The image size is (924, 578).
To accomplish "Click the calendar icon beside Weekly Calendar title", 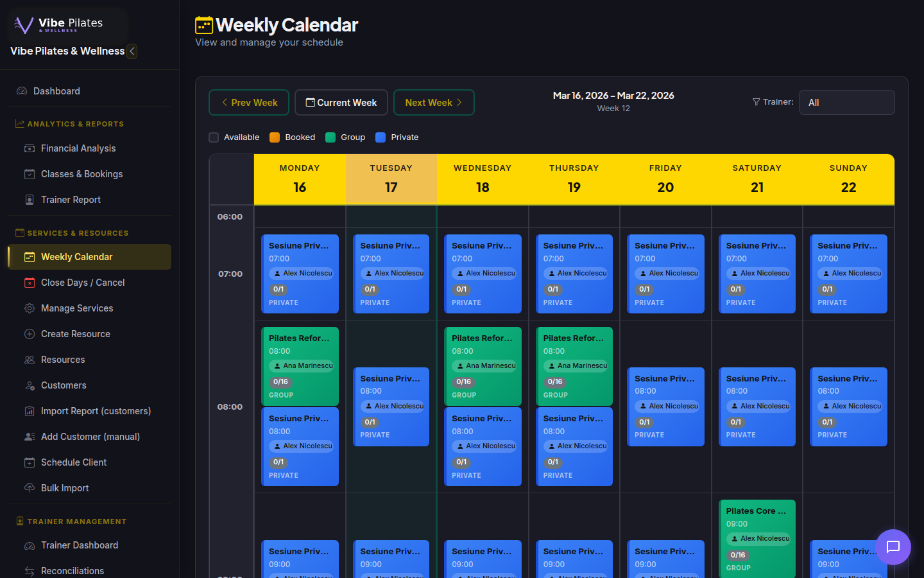I will click(x=204, y=25).
